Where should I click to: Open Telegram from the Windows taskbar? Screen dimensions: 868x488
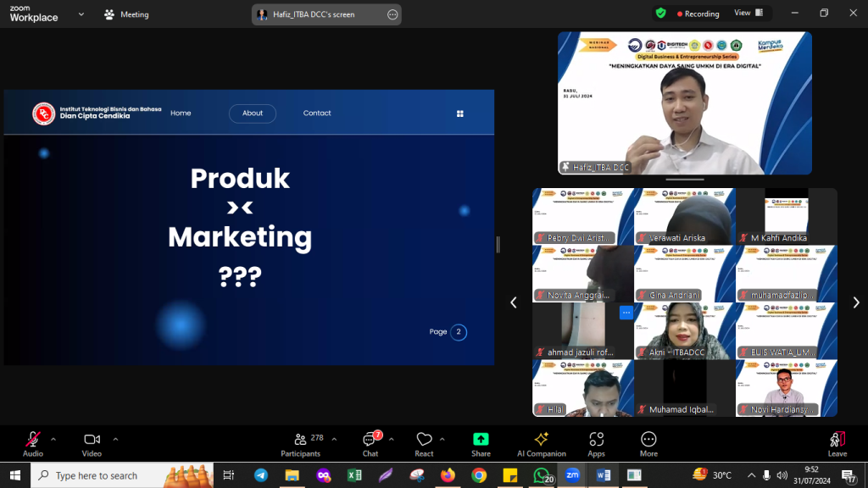[x=260, y=475]
